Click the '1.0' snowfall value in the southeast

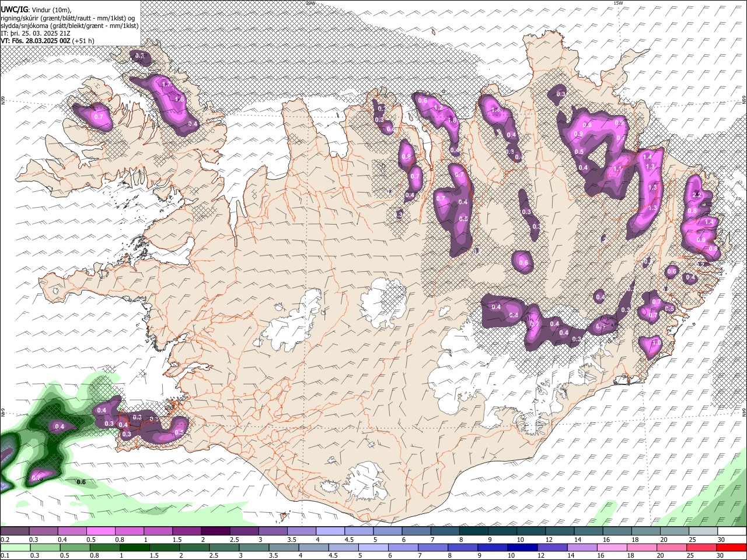(x=656, y=343)
